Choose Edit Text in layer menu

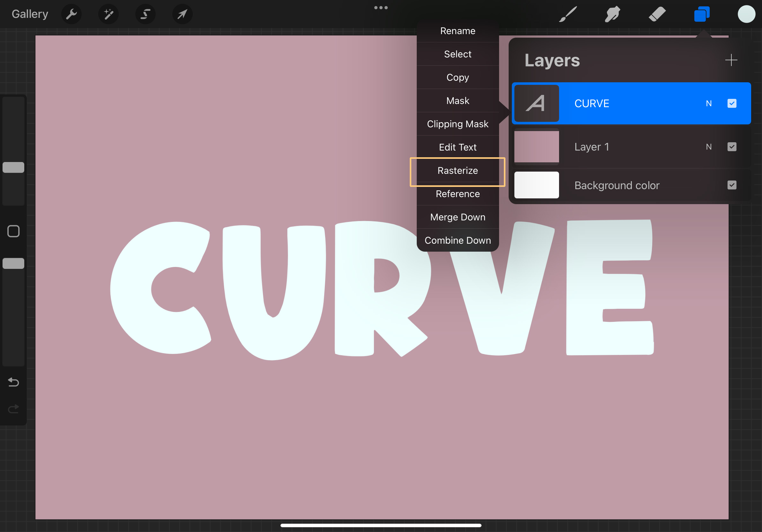pos(457,147)
